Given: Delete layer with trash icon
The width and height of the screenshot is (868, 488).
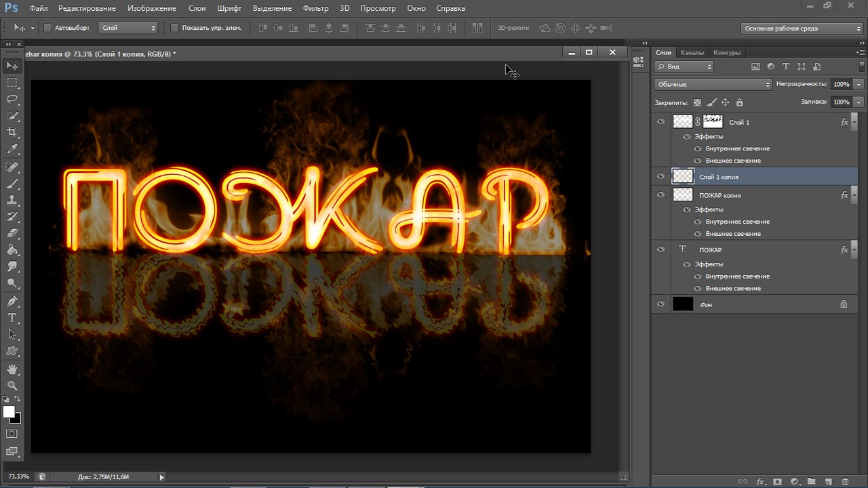Looking at the screenshot, I should [845, 482].
